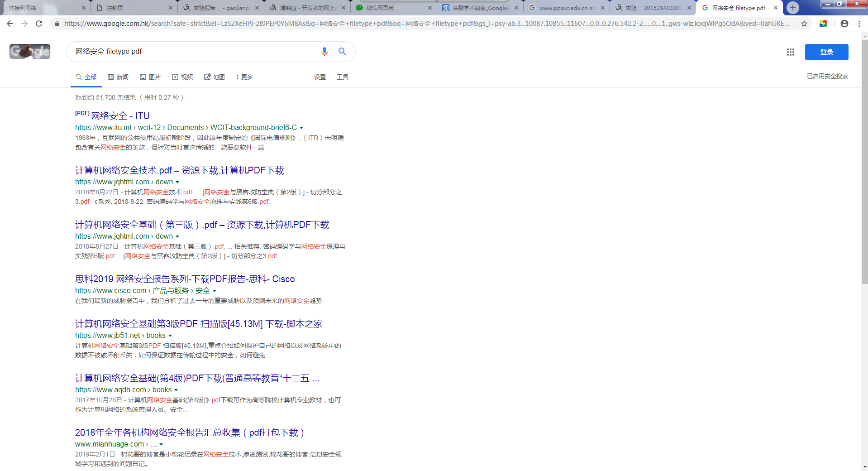This screenshot has width=868, height=471.
Task: Open Chrome's three-dot menu
Action: [x=859, y=24]
